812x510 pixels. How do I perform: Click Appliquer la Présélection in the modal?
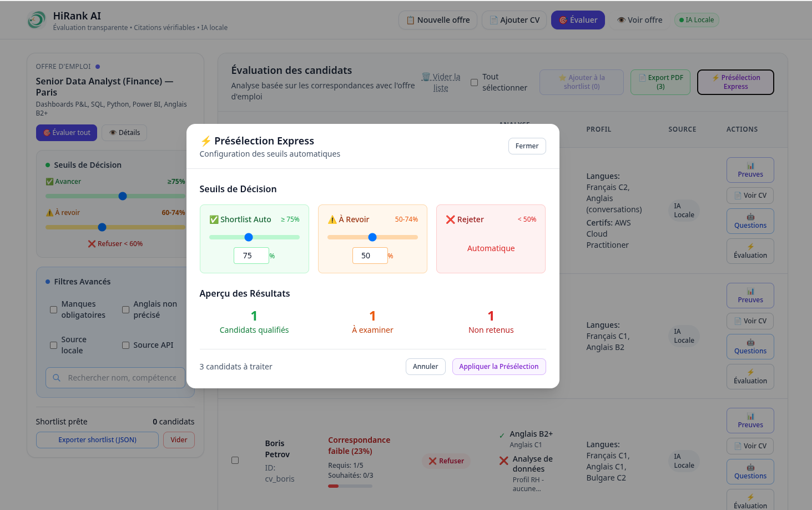(x=498, y=367)
